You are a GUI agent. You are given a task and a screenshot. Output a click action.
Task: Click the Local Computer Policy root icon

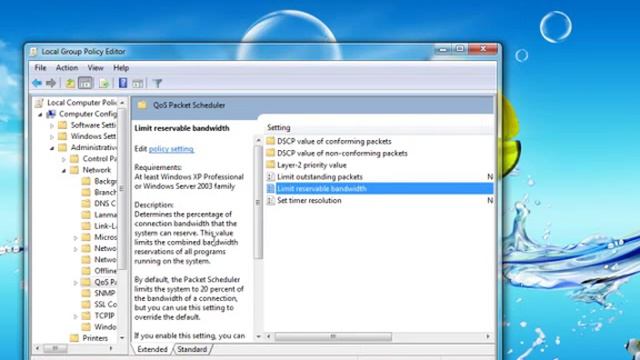39,102
